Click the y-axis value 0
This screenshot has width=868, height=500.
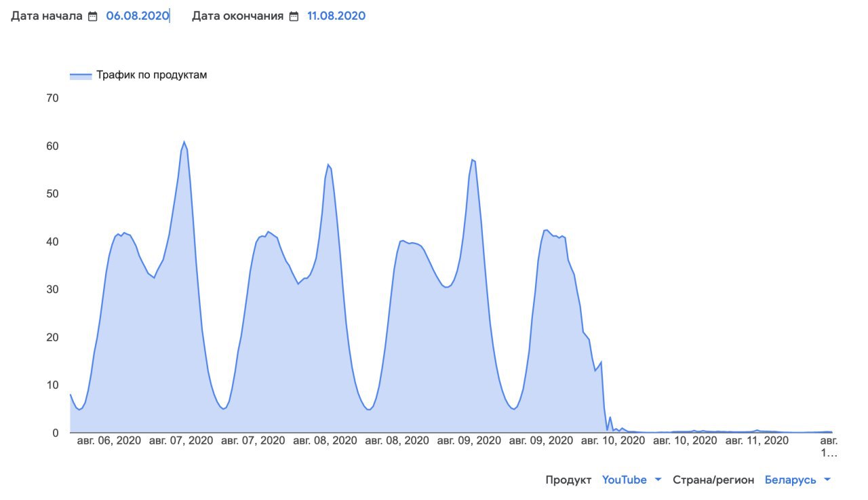(x=56, y=433)
